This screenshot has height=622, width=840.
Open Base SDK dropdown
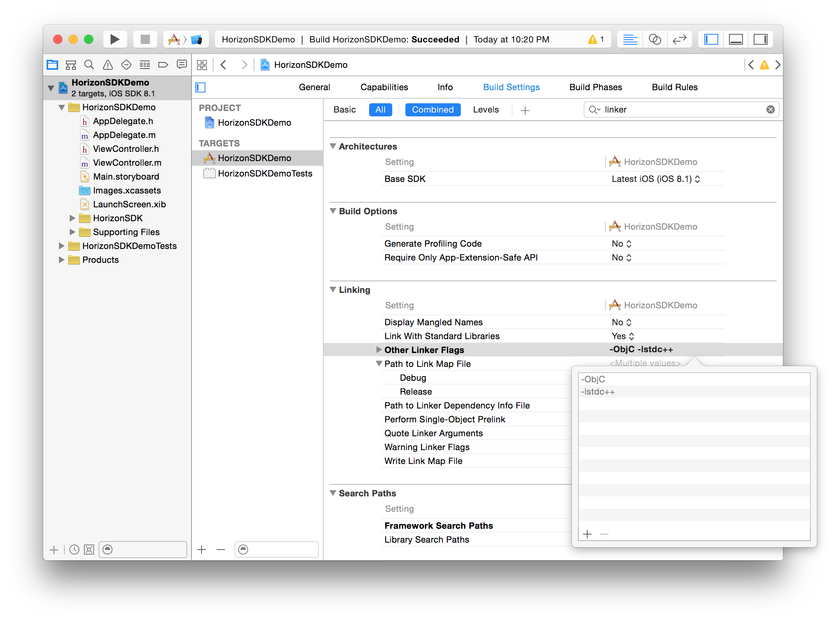[x=656, y=179]
